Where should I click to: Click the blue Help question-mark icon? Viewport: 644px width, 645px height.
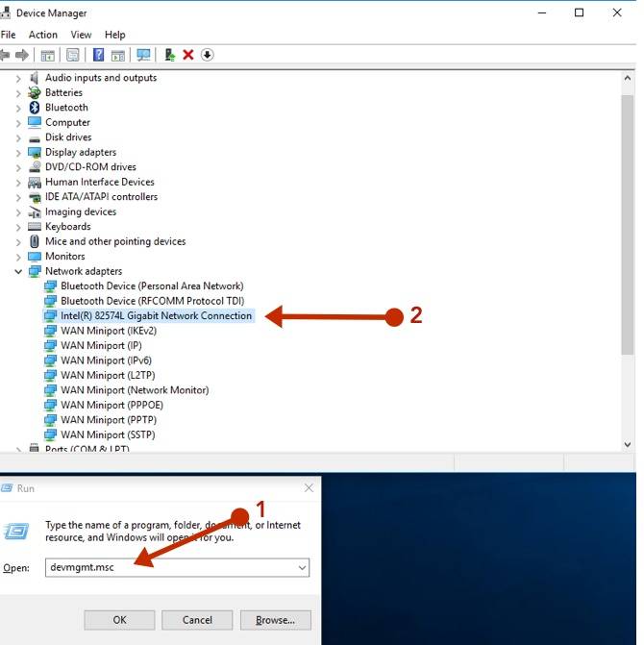(x=98, y=55)
